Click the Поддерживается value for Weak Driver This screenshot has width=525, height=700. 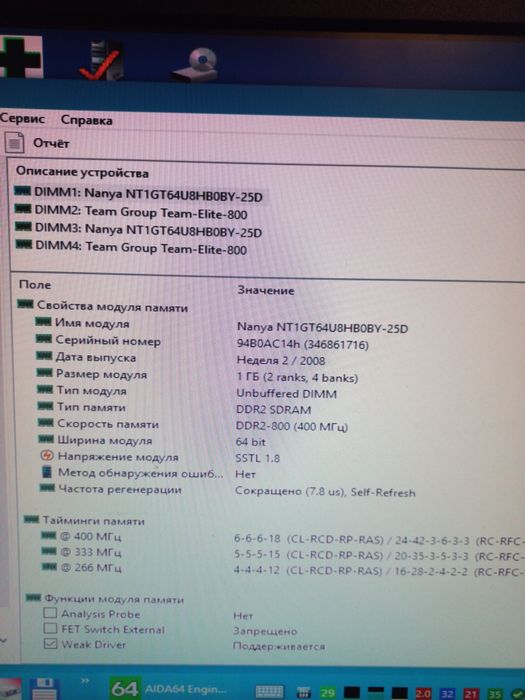coord(279,646)
